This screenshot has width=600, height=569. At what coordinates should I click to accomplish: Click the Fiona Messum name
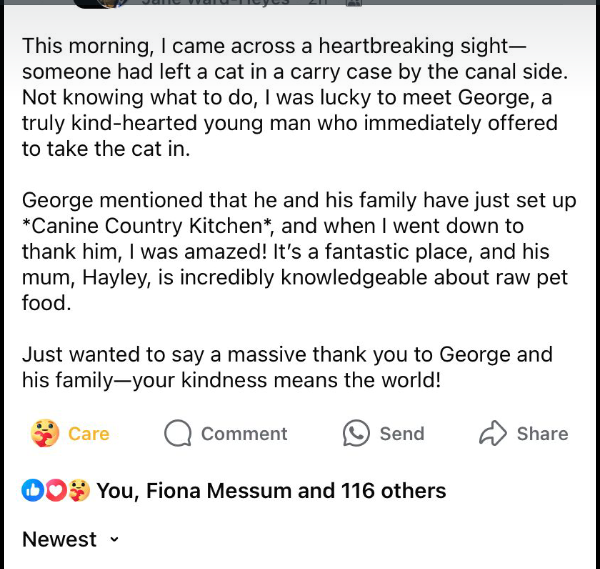pyautogui.click(x=218, y=490)
